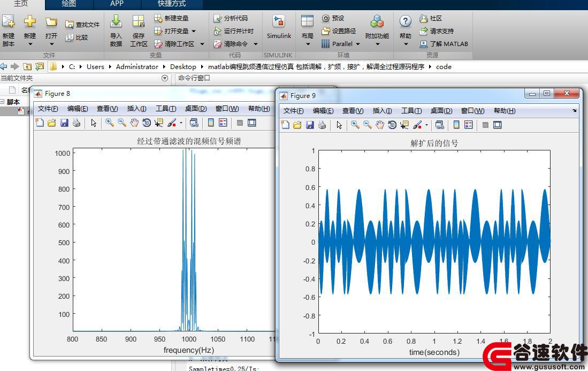588x371 pixels.
Task: Click Save Workspace (保存工作区) icon
Action: point(139,21)
